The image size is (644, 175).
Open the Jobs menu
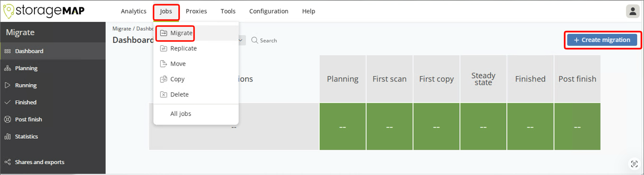click(166, 12)
